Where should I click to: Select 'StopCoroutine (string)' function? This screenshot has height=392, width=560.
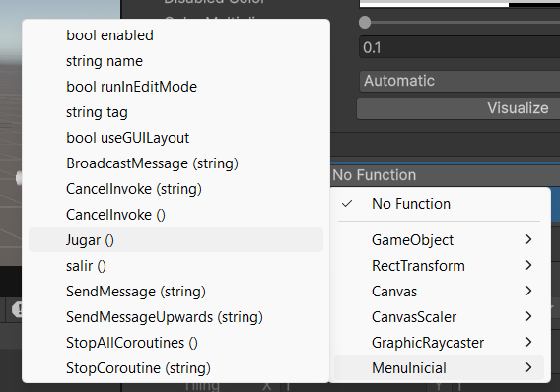(x=175, y=368)
